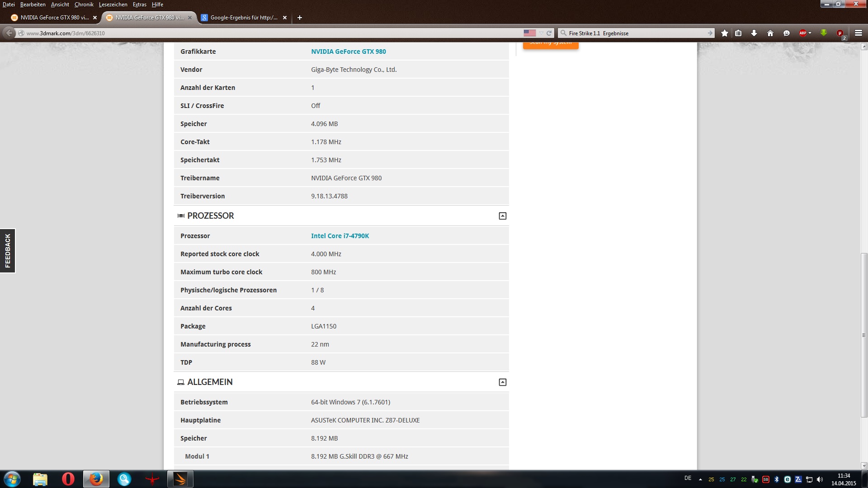The height and width of the screenshot is (488, 868).
Task: Click the Adblock Plus icon
Action: [802, 33]
